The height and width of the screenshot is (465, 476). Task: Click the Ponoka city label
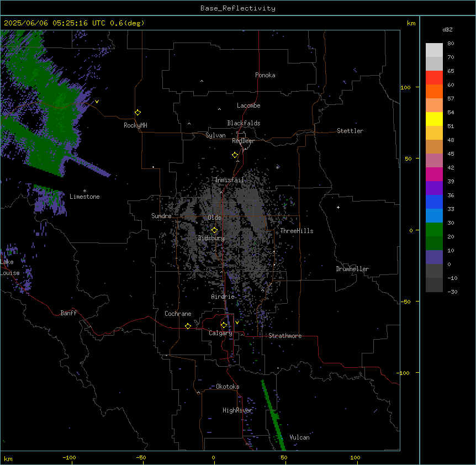(265, 75)
